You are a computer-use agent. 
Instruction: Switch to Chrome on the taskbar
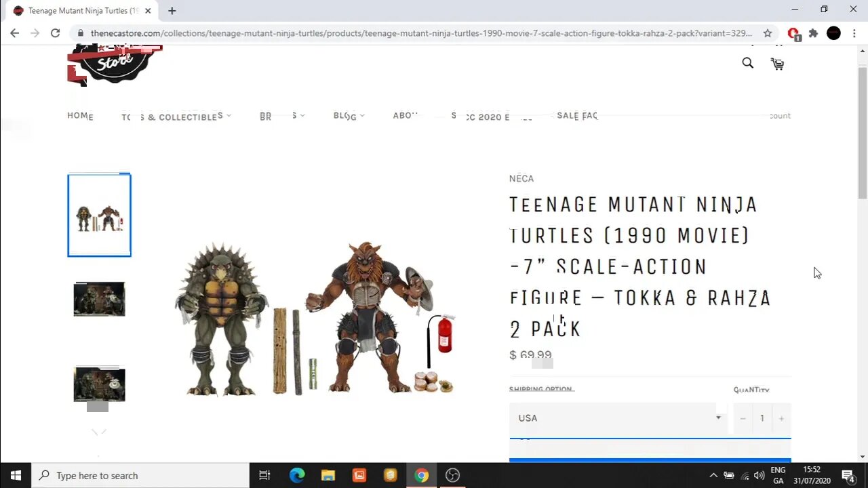(x=421, y=475)
